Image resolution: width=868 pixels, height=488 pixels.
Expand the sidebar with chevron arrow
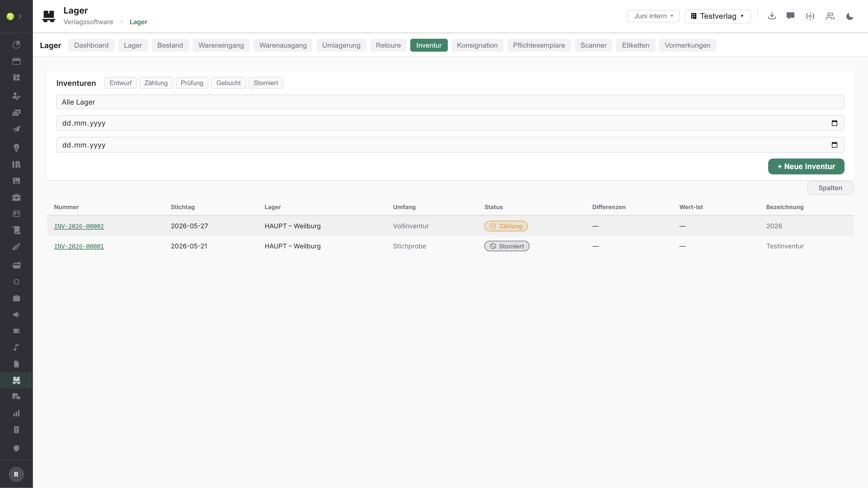coord(20,16)
